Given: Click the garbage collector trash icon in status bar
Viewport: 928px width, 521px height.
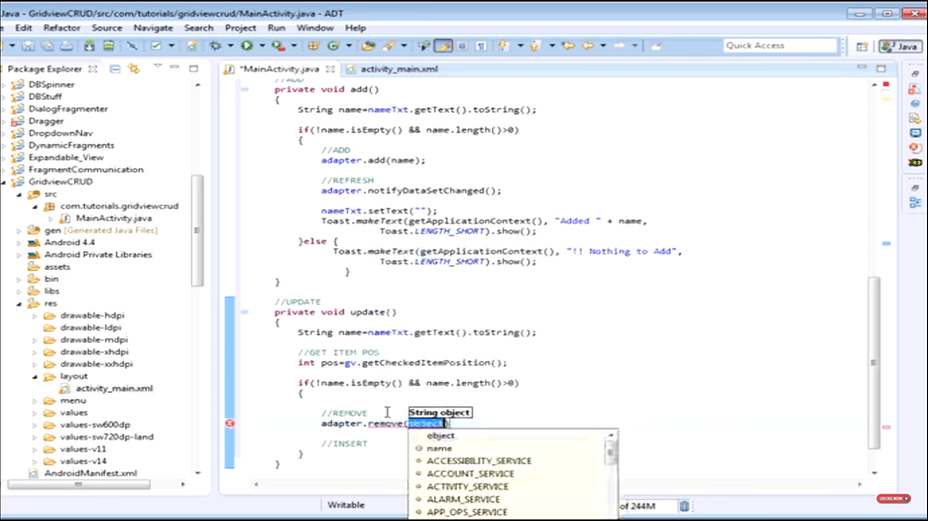Looking at the screenshot, I should (684, 506).
